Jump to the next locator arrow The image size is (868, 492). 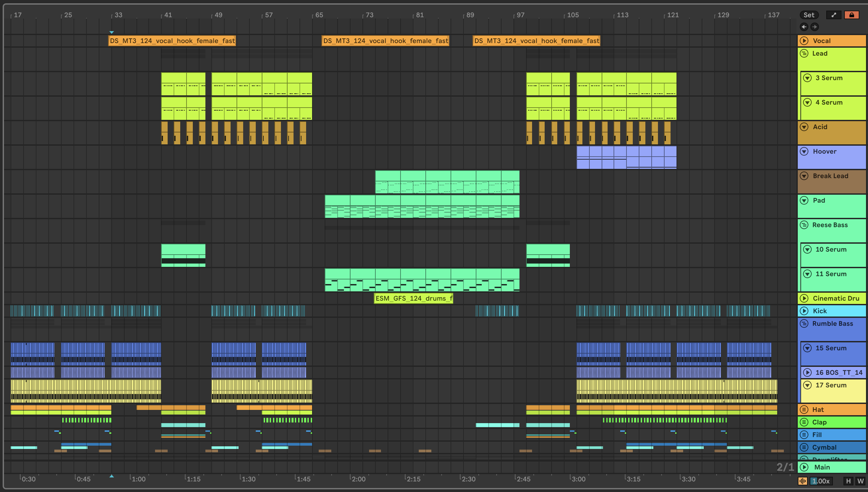[815, 27]
